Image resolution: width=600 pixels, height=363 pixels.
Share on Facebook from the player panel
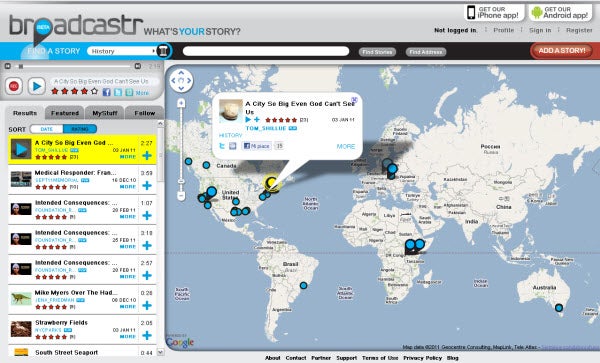[x=107, y=92]
